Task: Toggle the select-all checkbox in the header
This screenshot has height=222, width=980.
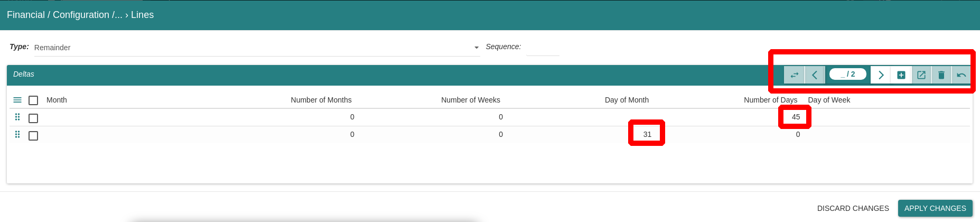Action: [33, 100]
